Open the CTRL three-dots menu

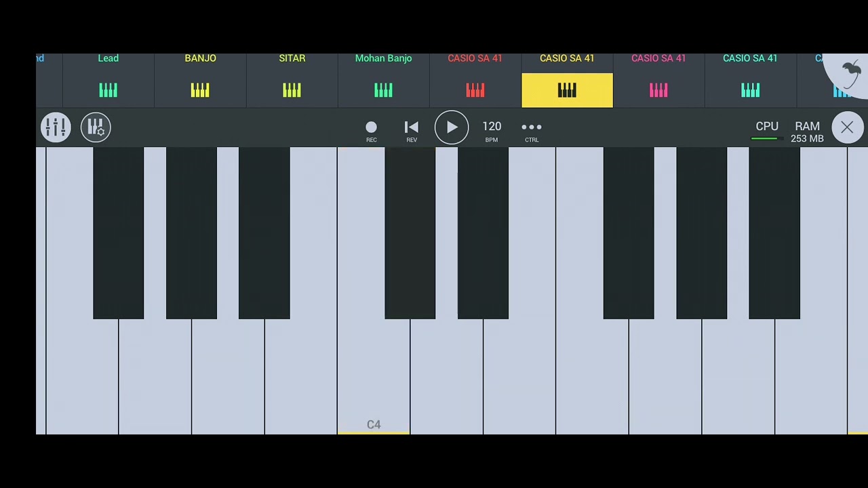[x=532, y=131]
